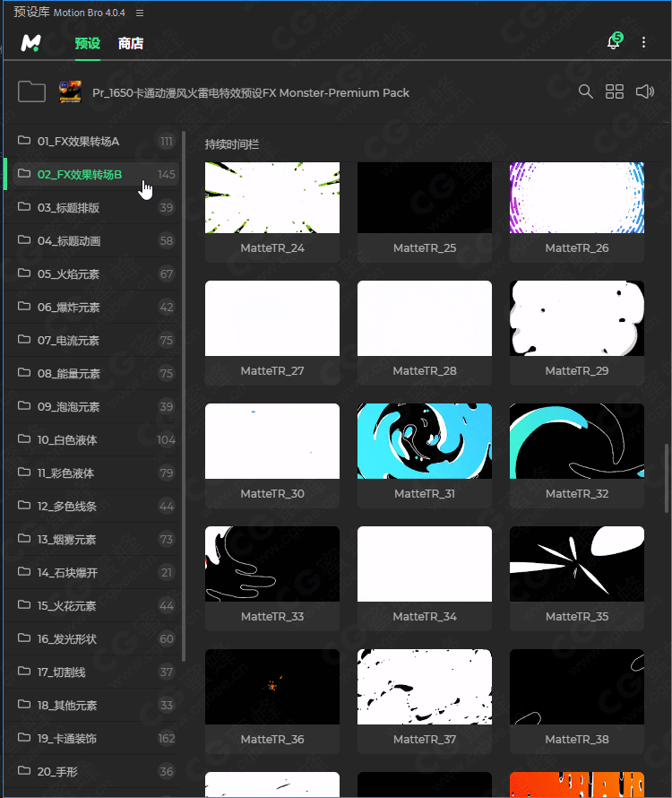Click the category list vertical scrollbar
The width and height of the screenshot is (672, 798).
pos(184,397)
